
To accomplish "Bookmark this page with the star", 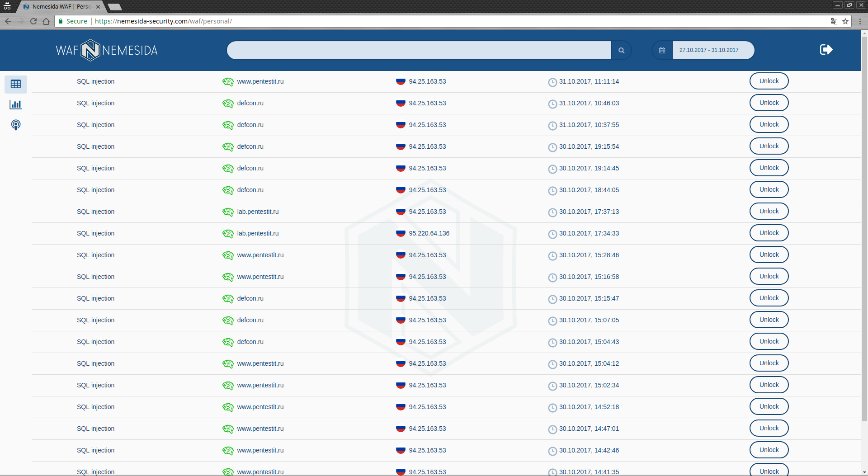I will (845, 21).
